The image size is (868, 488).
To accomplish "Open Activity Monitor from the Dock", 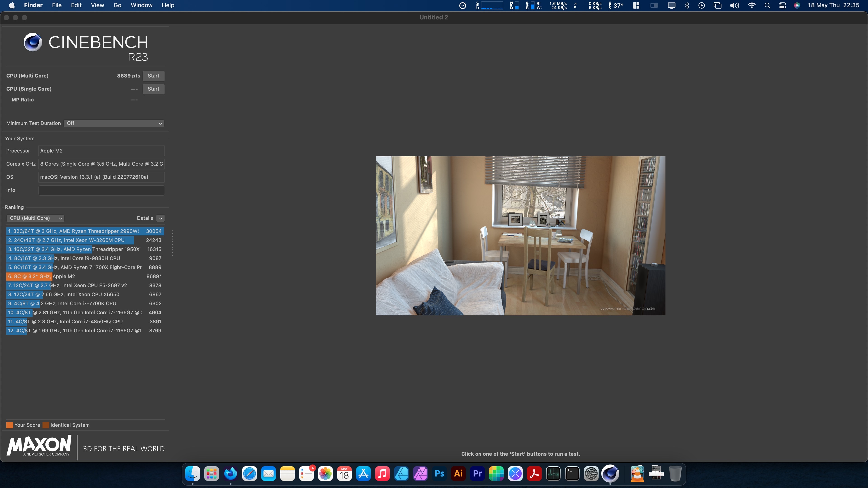I will pos(553,474).
